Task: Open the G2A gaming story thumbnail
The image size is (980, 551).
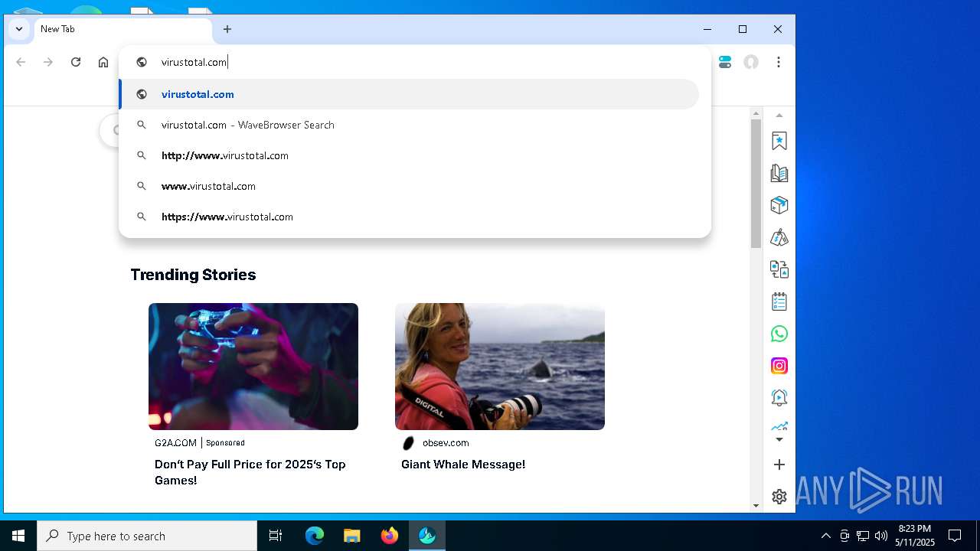Action: coord(253,367)
